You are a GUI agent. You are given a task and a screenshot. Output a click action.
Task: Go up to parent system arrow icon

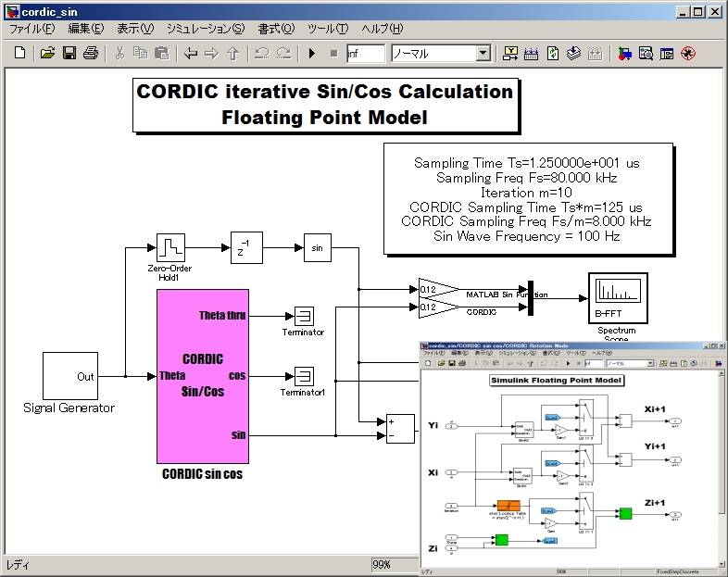pos(233,54)
